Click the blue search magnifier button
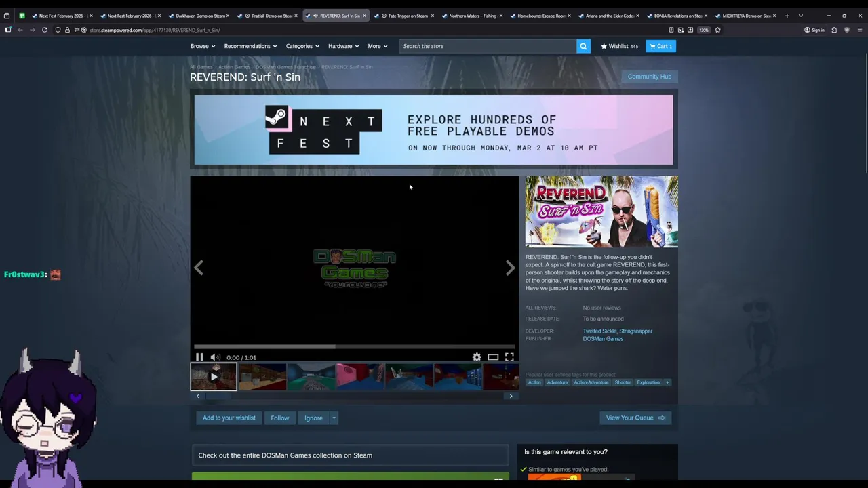 [x=583, y=46]
